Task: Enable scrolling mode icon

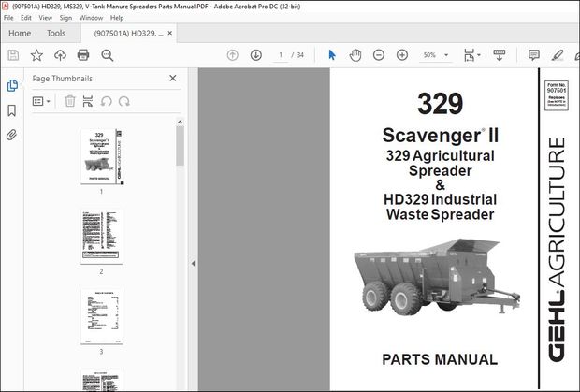Action: click(500, 55)
